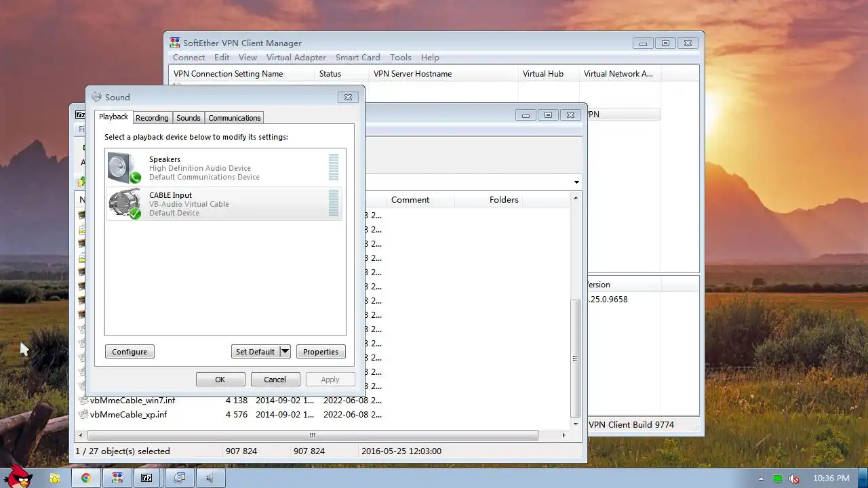
Task: Click the 7-Zip scroll down arrow
Action: [576, 424]
